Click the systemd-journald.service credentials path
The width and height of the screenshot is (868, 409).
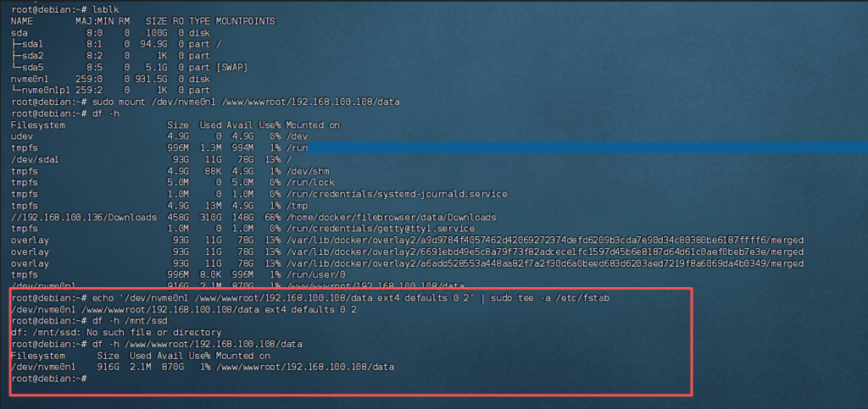(x=397, y=194)
